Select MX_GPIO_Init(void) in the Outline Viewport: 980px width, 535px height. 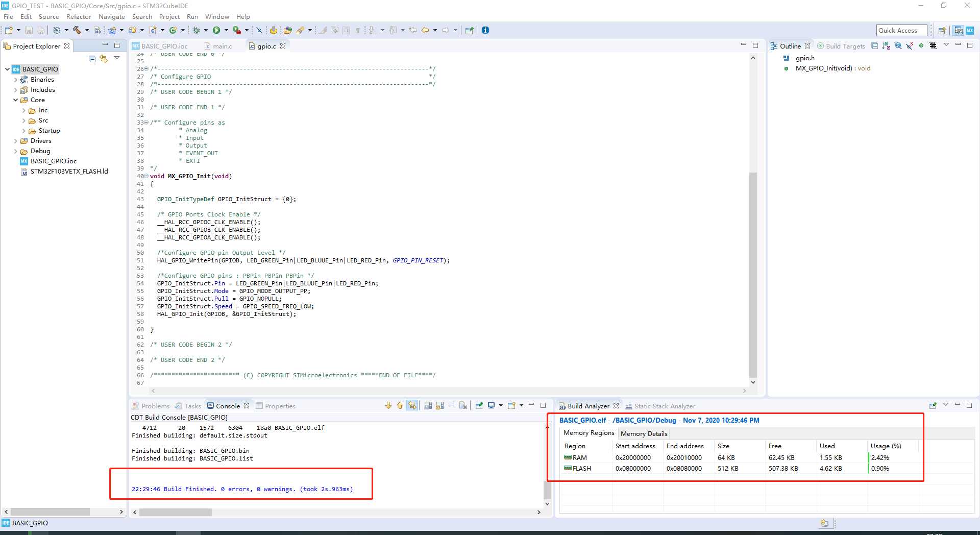(x=832, y=68)
